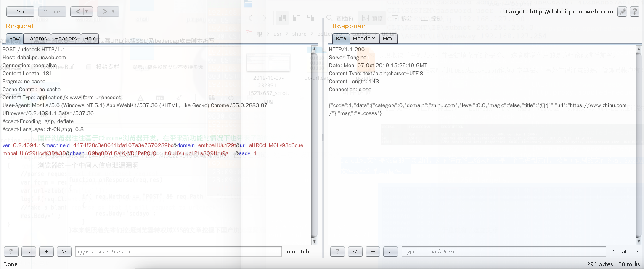Image resolution: width=644 pixels, height=269 pixels.
Task: Click the Cancel button
Action: click(x=52, y=12)
